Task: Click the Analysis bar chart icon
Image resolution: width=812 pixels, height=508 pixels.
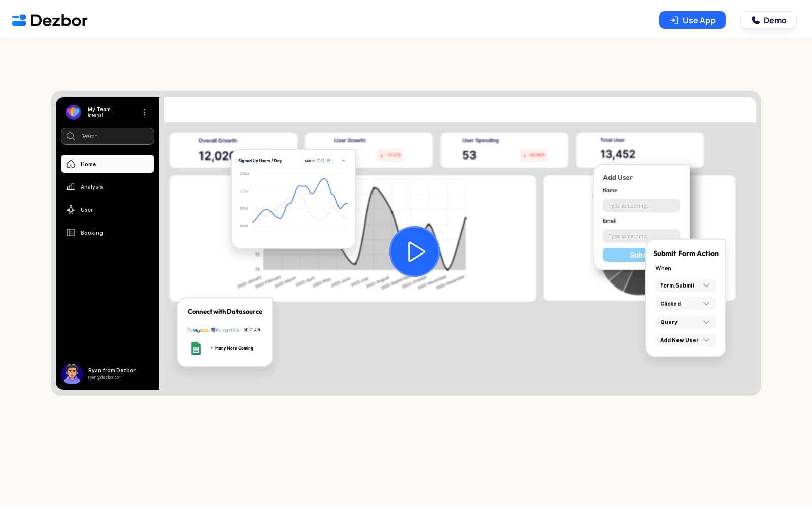Action: tap(71, 187)
